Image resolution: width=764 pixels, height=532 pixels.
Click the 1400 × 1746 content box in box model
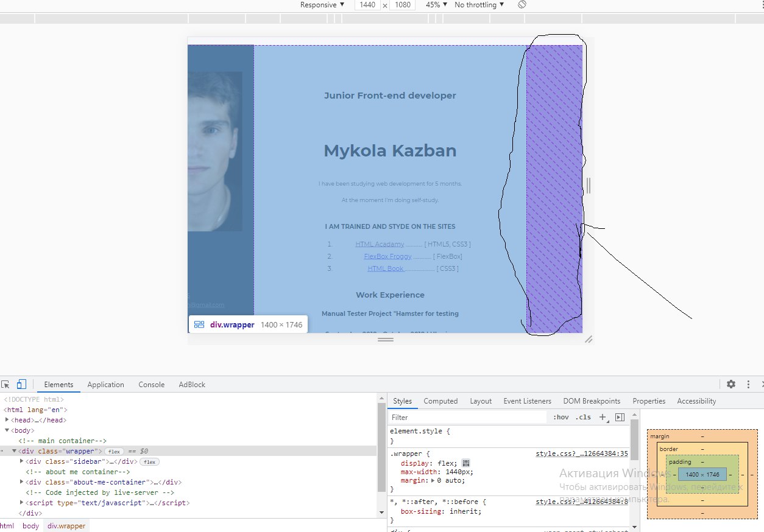(702, 474)
